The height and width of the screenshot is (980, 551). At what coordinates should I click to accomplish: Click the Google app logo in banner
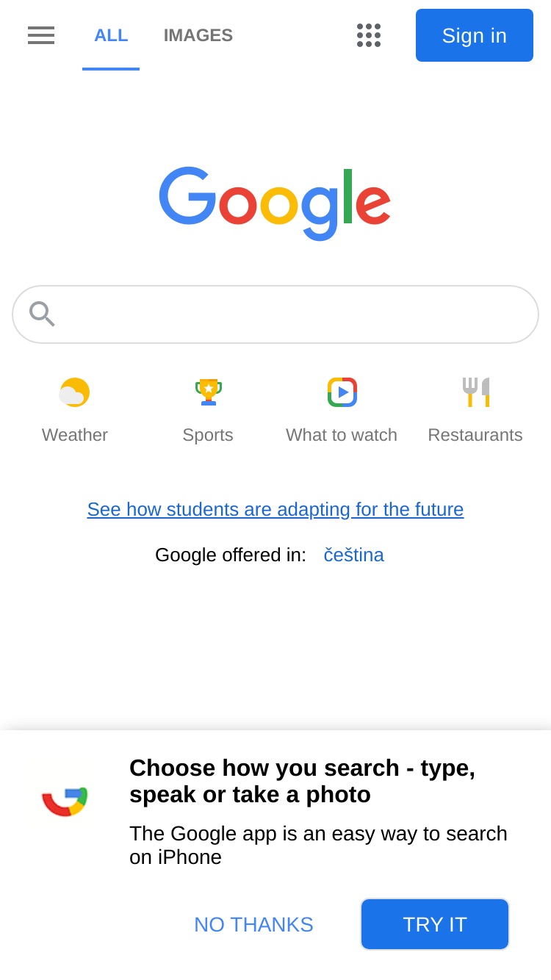click(65, 801)
